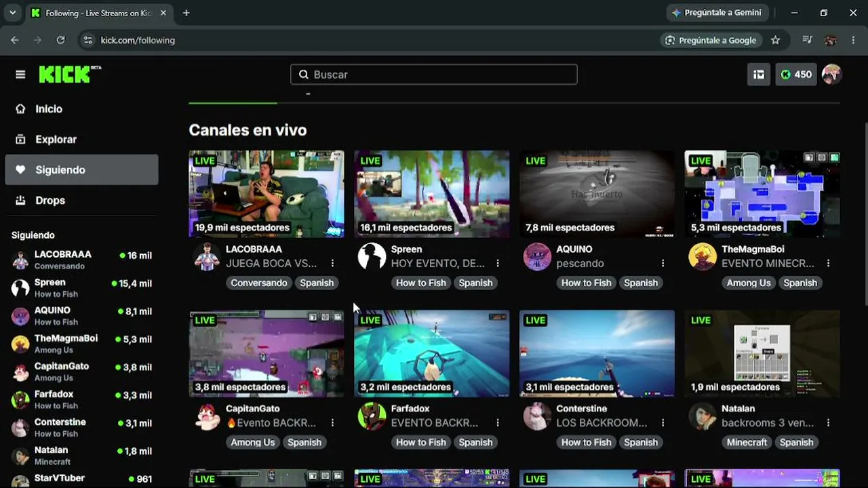Screen dimensions: 868x488
Task: Open AQUINO channel from sidebar list
Action: [81, 316]
